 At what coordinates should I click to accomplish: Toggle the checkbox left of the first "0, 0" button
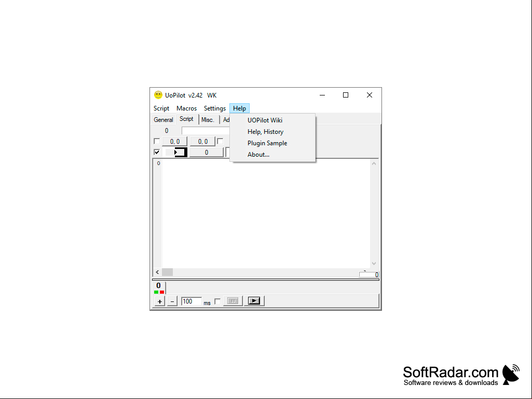point(157,141)
